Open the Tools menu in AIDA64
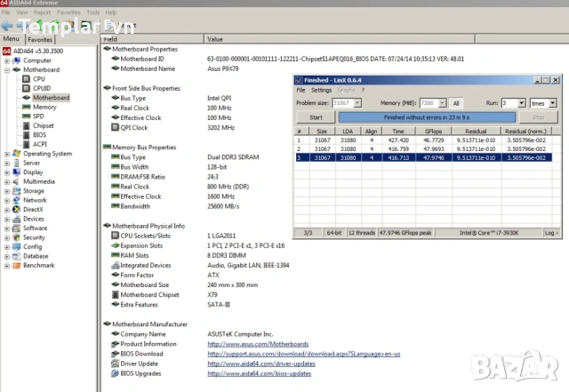569x392 pixels. tap(92, 12)
